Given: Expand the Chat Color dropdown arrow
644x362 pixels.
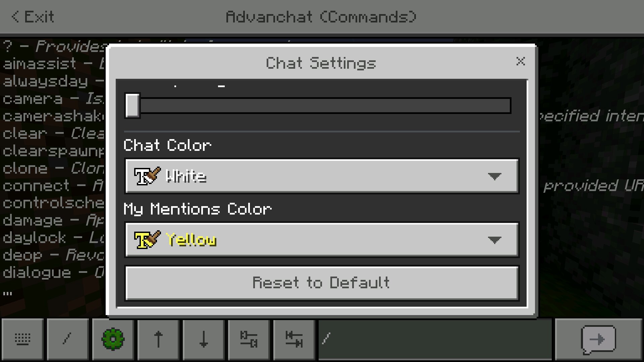Looking at the screenshot, I should point(494,176).
